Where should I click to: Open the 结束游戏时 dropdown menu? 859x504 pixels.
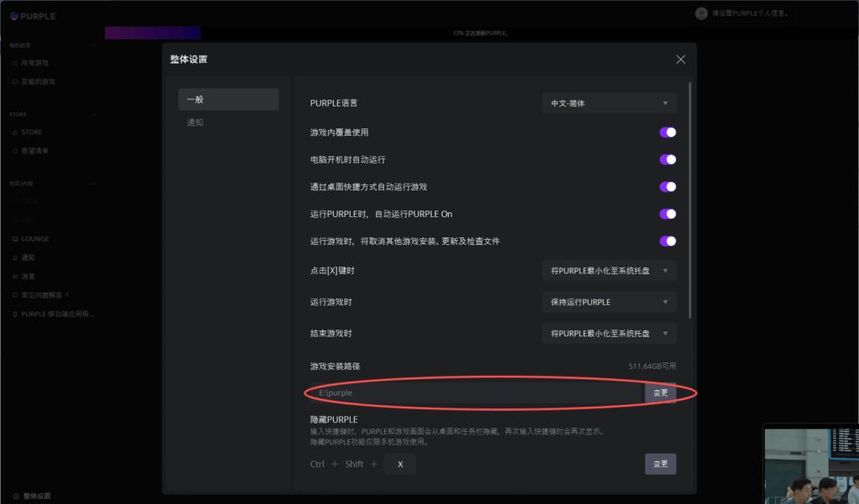tap(609, 333)
